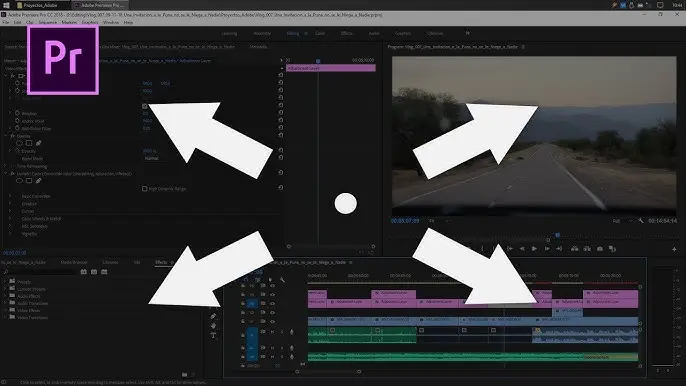This screenshot has width=686, height=386.
Task: Toggle Anchor Point animation stopwatch
Action: [18, 121]
